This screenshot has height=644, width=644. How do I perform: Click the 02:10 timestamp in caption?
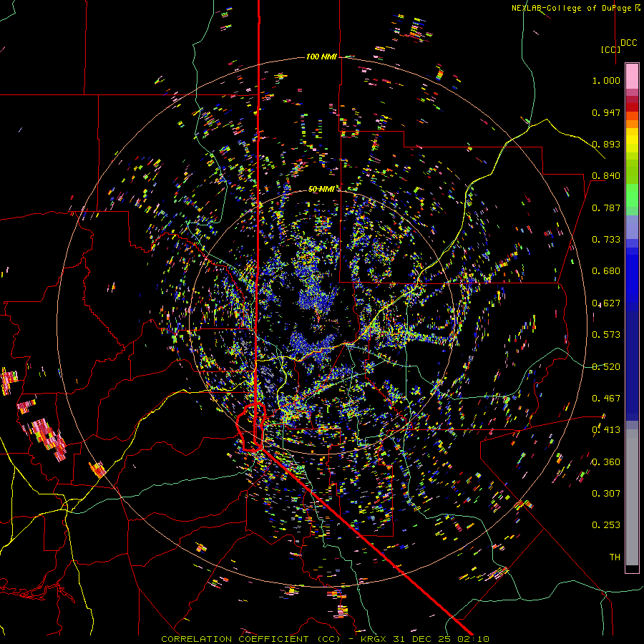[475, 639]
